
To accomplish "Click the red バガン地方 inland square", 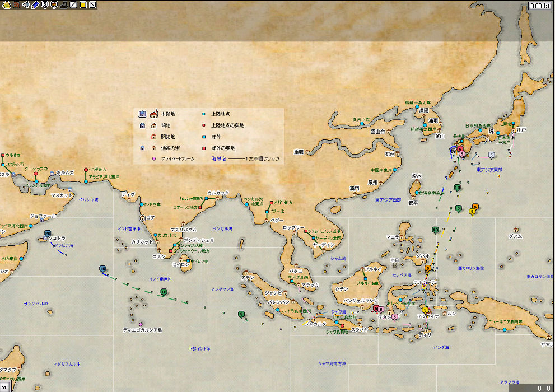I will click(x=271, y=203).
